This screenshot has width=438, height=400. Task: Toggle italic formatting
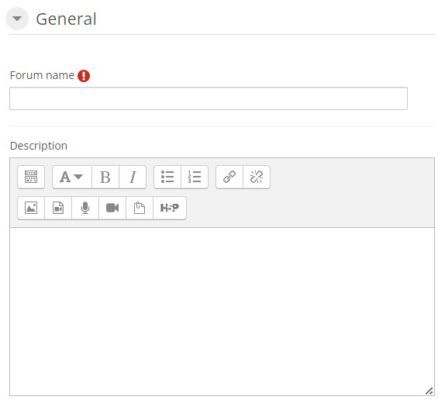[133, 177]
